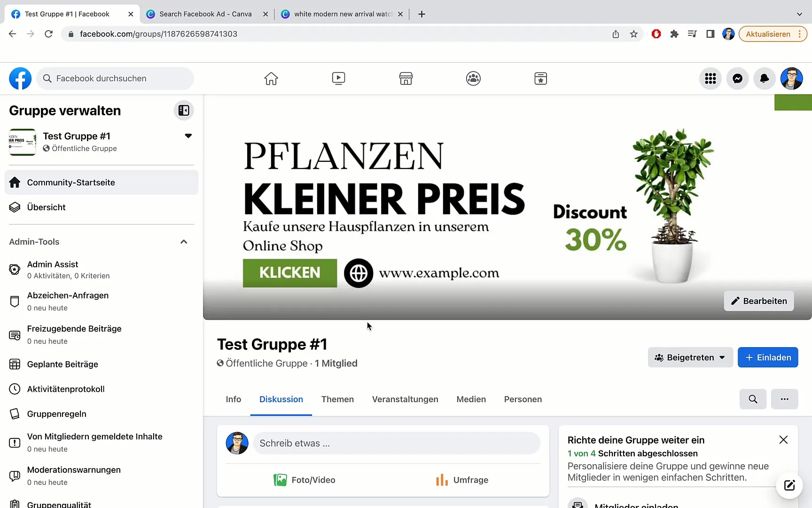Open Messenger chats icon
The height and width of the screenshot is (508, 812).
pyautogui.click(x=738, y=79)
